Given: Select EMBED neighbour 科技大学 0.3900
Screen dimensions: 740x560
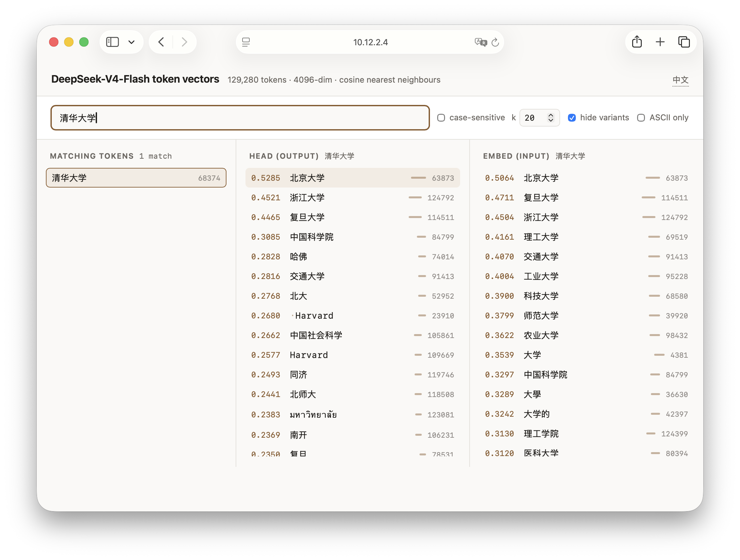Looking at the screenshot, I should 586,296.
